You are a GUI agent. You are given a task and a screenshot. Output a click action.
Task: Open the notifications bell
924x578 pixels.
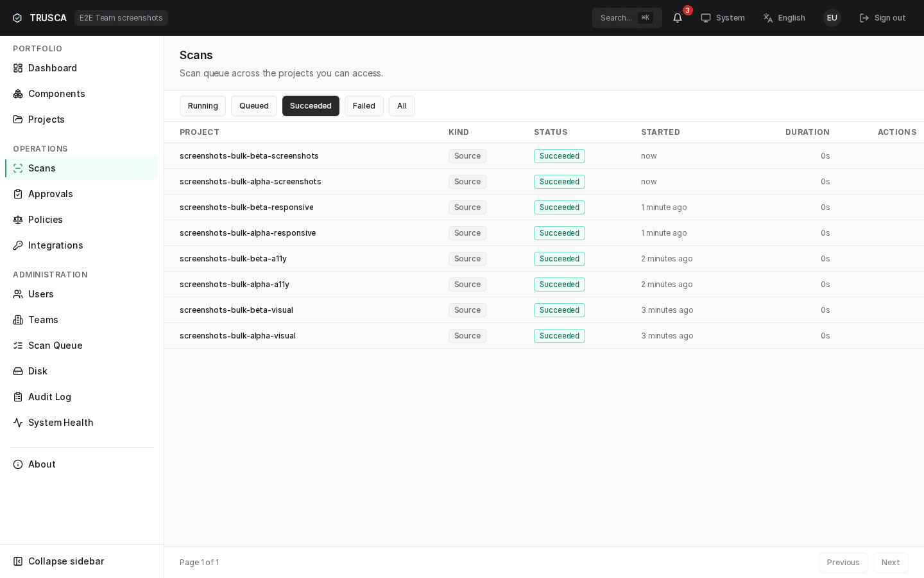(x=678, y=18)
